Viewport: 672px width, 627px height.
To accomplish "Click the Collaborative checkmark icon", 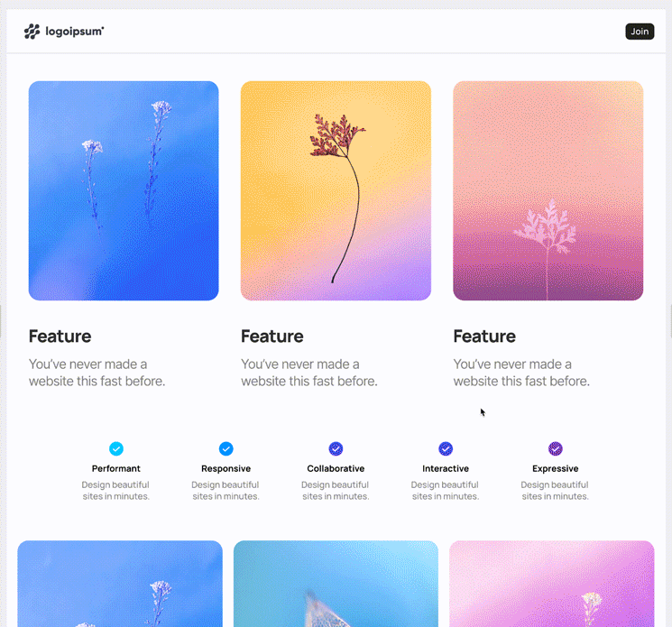I will [x=336, y=448].
